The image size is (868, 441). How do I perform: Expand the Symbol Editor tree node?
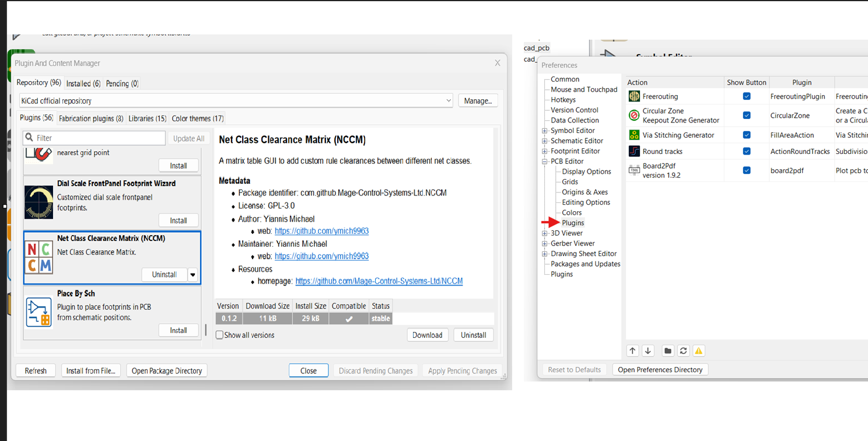coord(545,131)
